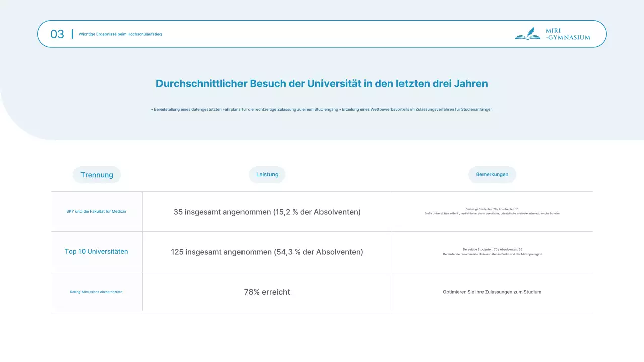Select the row label "SKY und die Fakultät für Medizin"
Screen dimensions: 644x362
pos(96,212)
